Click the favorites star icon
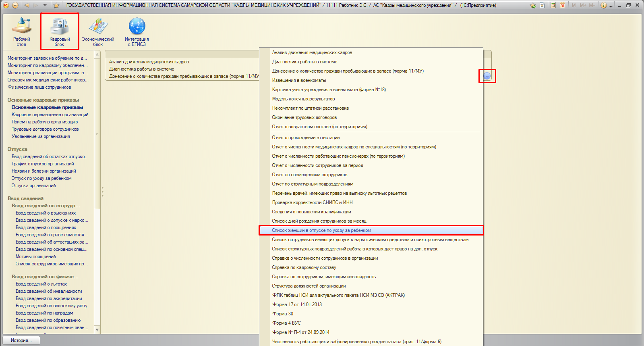The image size is (644, 346). tap(56, 5)
